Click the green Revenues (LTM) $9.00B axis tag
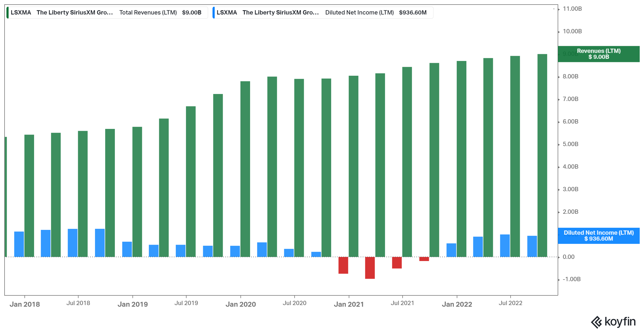644x333 pixels. click(x=598, y=54)
